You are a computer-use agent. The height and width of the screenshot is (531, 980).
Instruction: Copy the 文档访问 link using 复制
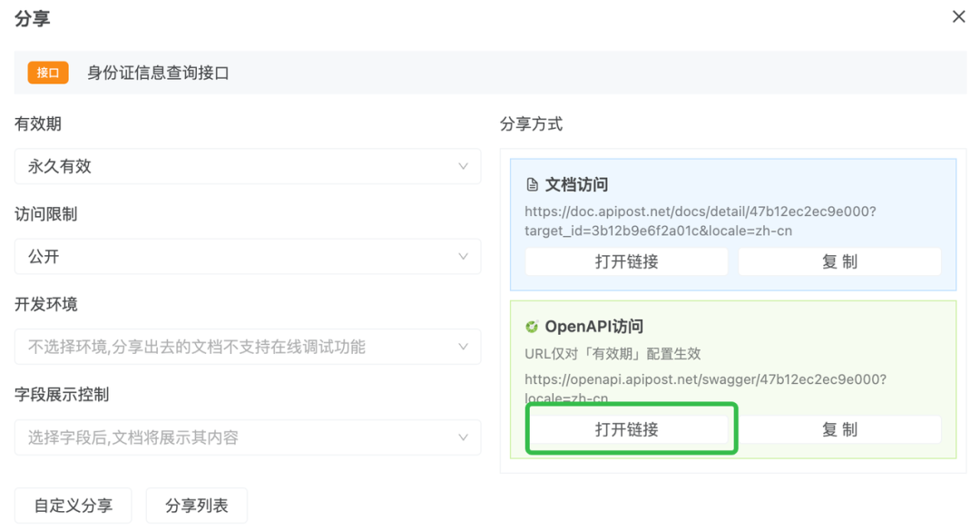(839, 261)
